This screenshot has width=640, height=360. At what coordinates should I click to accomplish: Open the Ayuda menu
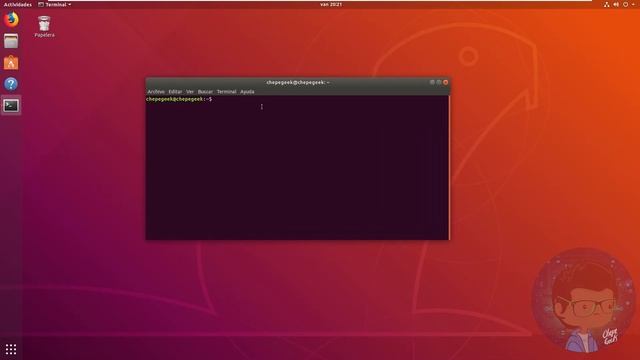(247, 92)
